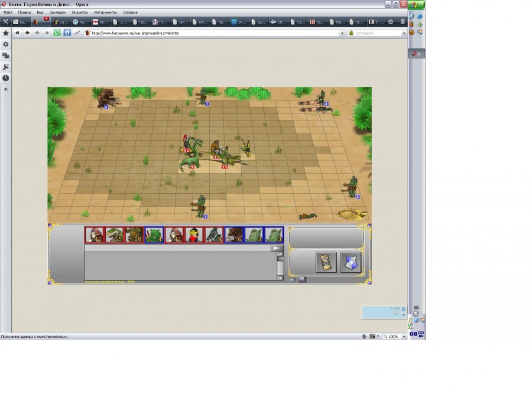Click the chat log scroll up arrow
The width and height of the screenshot is (532, 394).
point(280,255)
